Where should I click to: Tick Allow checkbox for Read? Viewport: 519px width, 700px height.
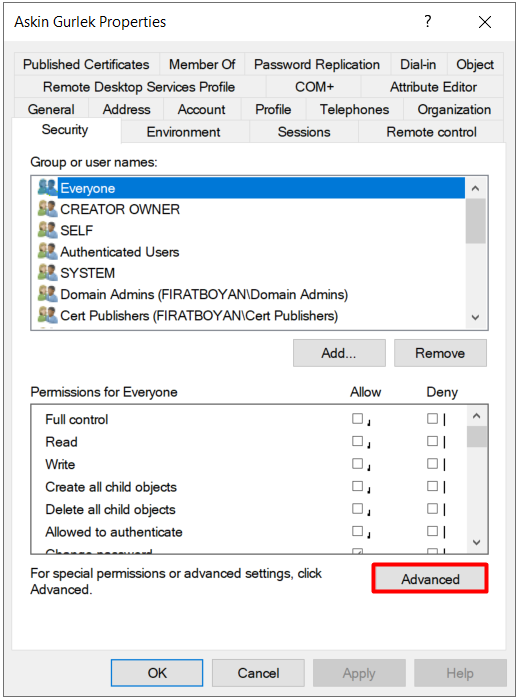[357, 441]
